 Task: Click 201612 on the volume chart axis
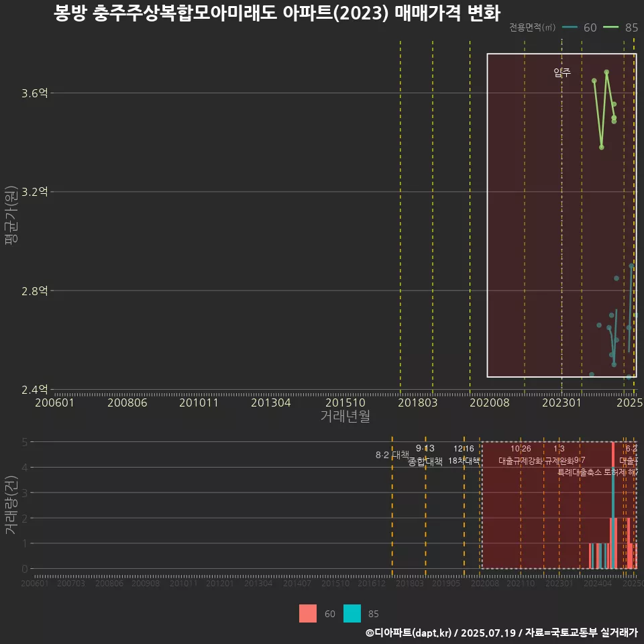372,583
